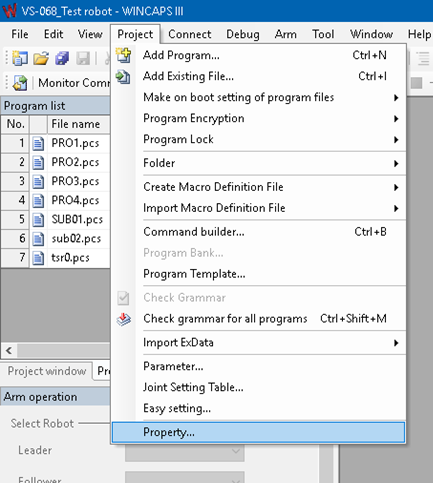Viewport: 433px width, 483px height.
Task: Click the Add Program menu icon
Action: (x=124, y=55)
